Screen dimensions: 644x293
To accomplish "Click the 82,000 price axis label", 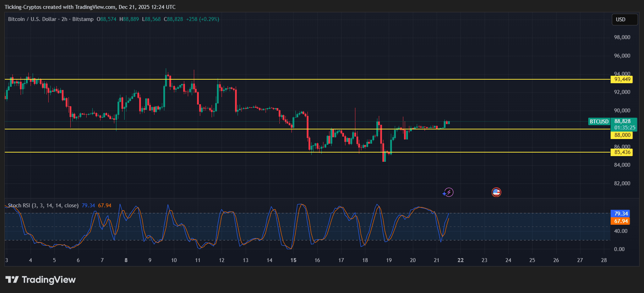I will 622,183.
